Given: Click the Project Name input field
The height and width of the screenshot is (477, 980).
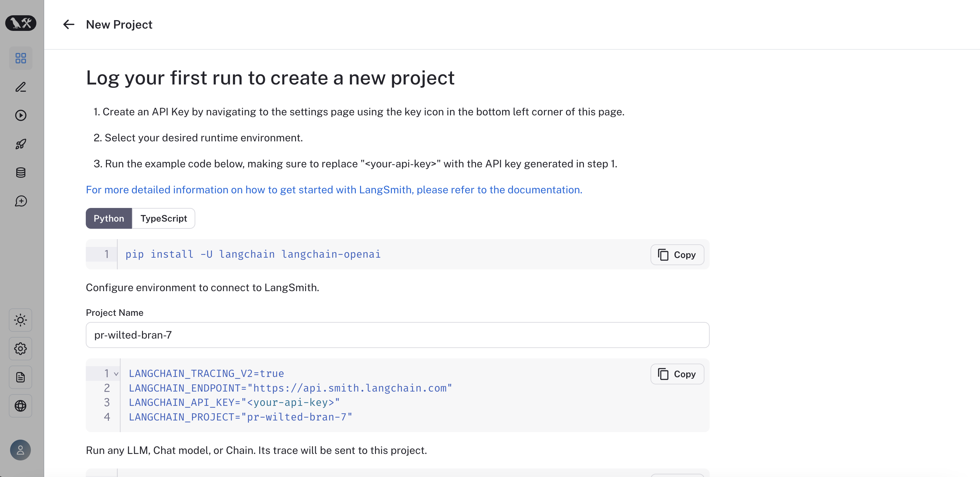Looking at the screenshot, I should [397, 335].
